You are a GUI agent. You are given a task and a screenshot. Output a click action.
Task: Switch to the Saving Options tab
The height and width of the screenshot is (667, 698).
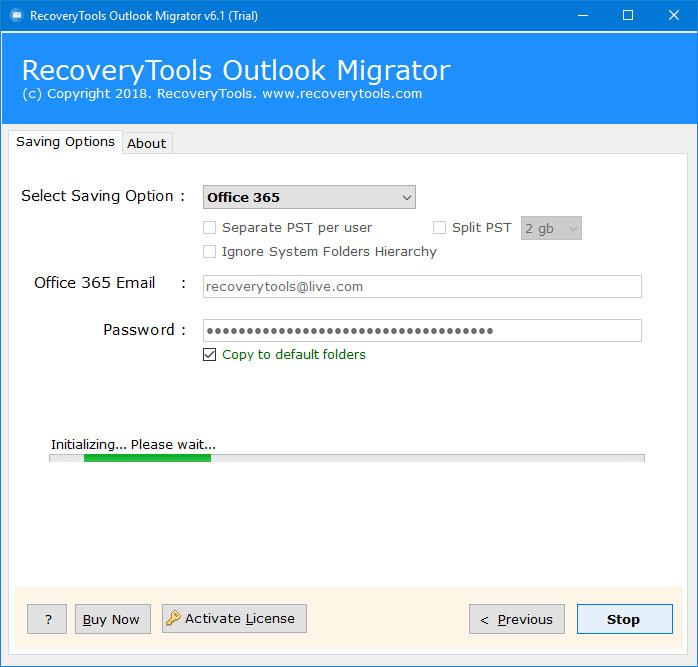pos(65,142)
